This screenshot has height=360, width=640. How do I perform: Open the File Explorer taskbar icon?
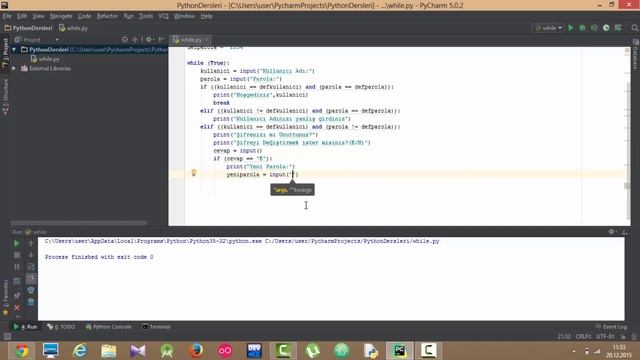click(x=109, y=351)
